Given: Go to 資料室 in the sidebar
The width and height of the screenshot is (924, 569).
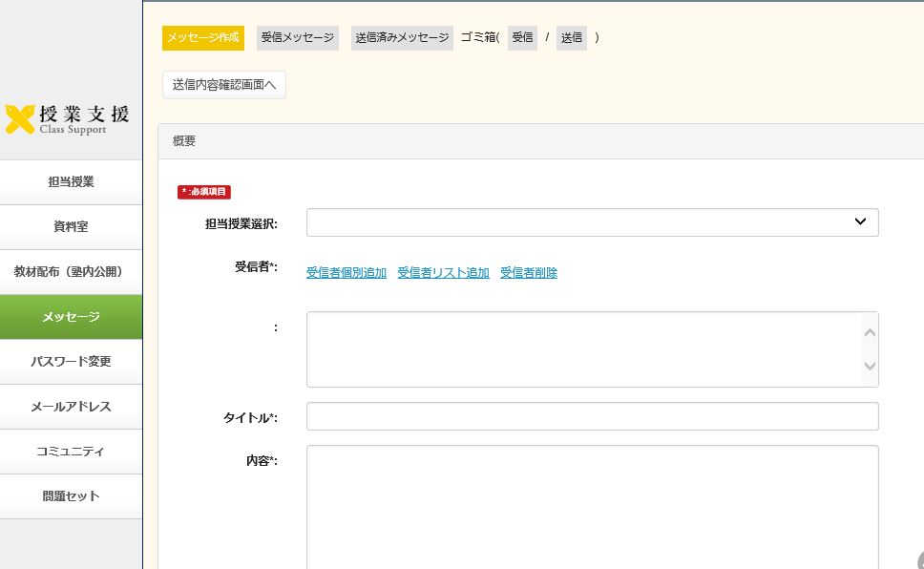Looking at the screenshot, I should (71, 227).
